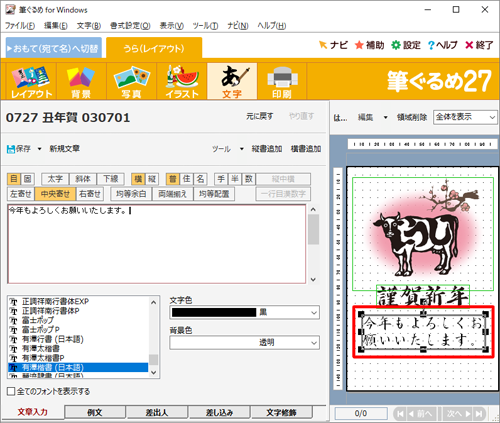Toggle 両端揃え justify option
Viewport: 500px width, 423px height.
(x=173, y=194)
